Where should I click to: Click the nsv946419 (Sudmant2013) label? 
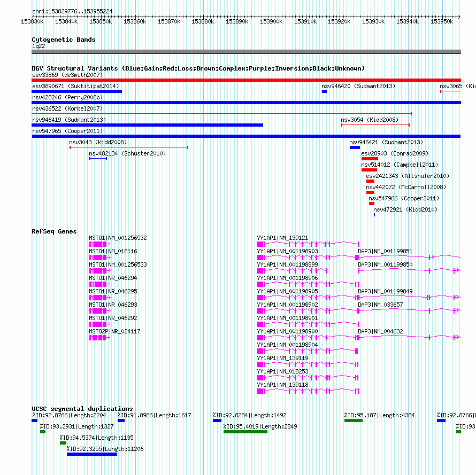click(x=69, y=120)
